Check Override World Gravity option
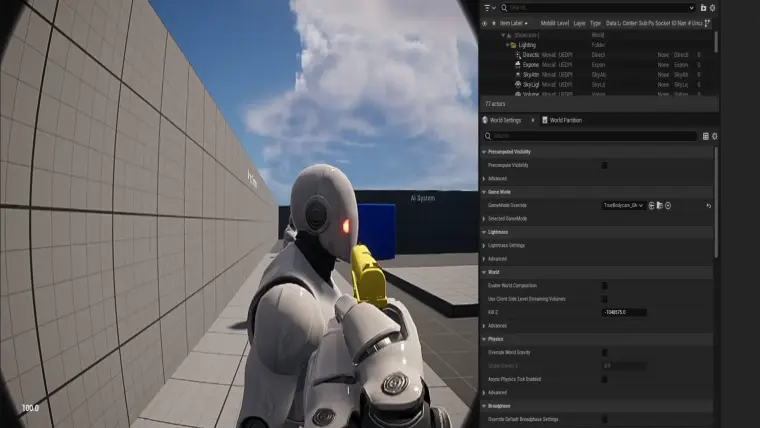 [604, 352]
